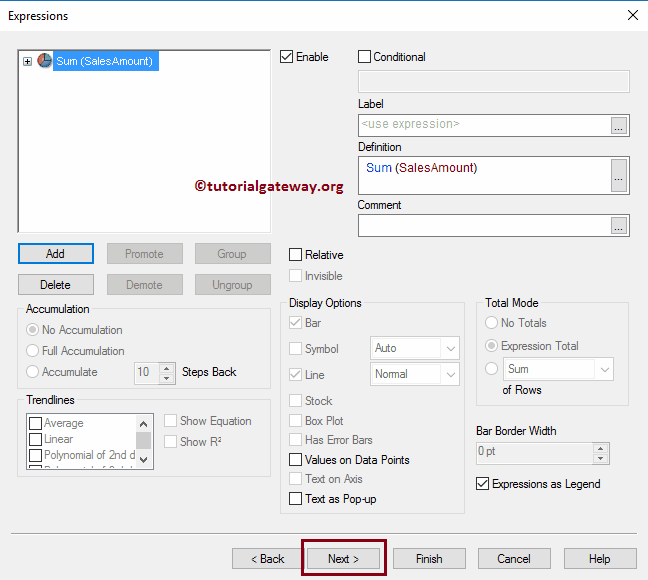648x580 pixels.
Task: Check Text on Axis option
Action: point(295,479)
